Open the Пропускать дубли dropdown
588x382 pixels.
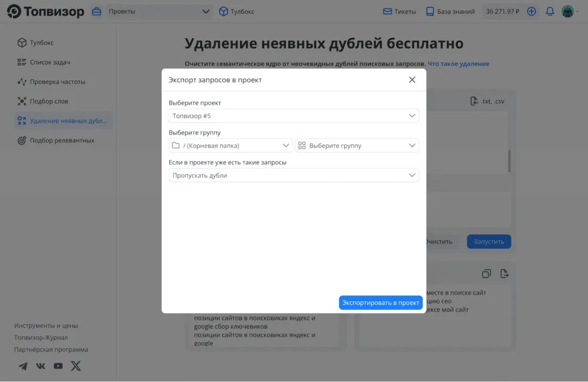coord(293,176)
